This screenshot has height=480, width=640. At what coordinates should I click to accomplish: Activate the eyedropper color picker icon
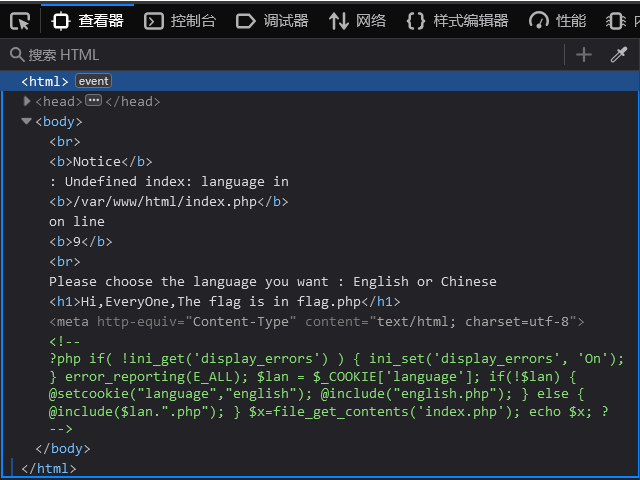pos(619,54)
